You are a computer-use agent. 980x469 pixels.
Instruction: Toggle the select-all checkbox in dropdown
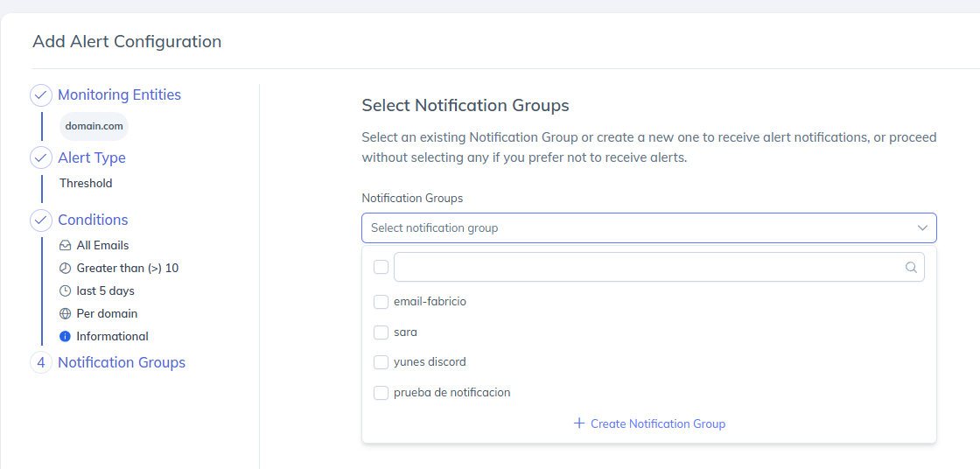(x=381, y=267)
